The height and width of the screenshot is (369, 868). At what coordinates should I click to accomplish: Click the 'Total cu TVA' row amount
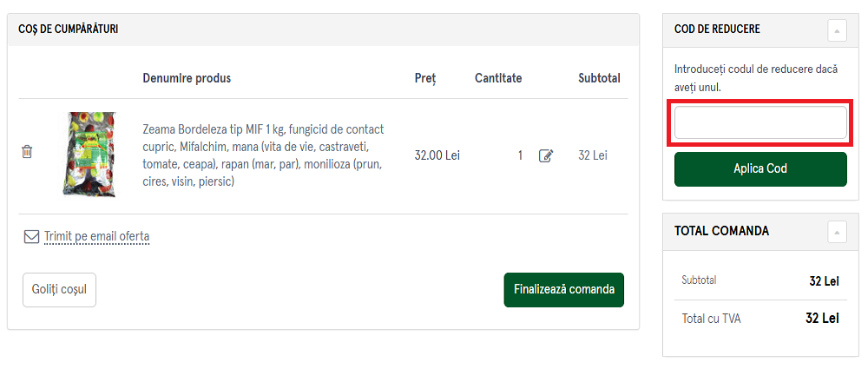[x=822, y=319]
